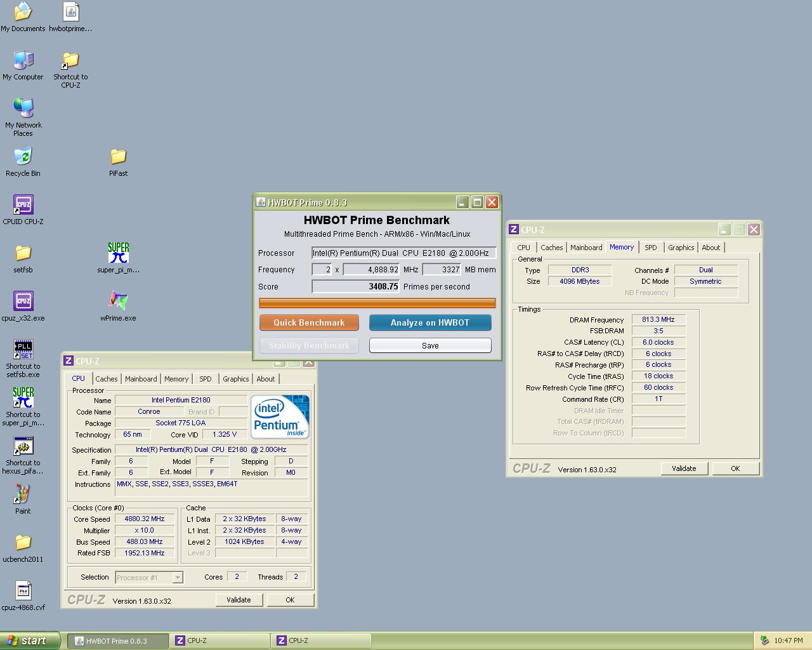Click the Processor name field in HWBOT Prime
This screenshot has width=812, height=650.
click(x=403, y=253)
